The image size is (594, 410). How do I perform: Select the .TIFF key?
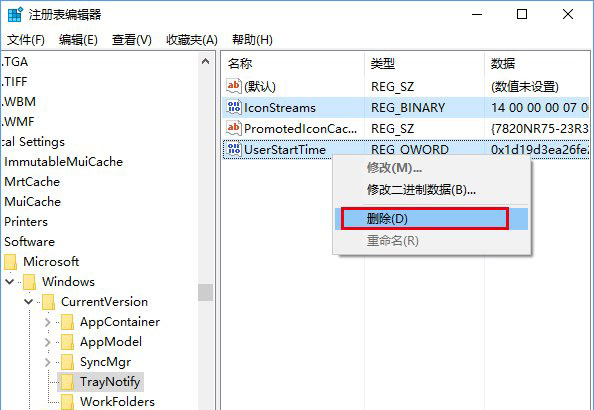[x=14, y=82]
